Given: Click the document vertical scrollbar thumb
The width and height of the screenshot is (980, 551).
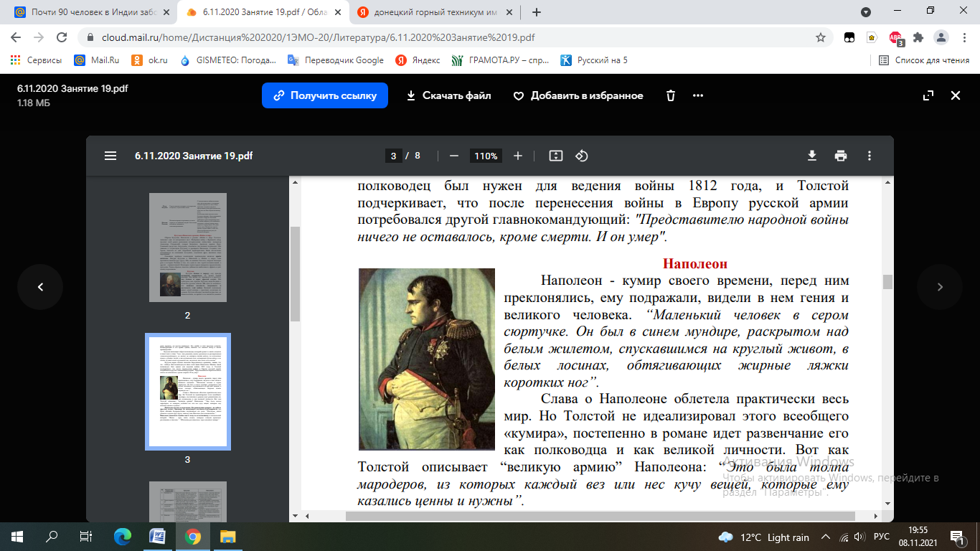Looking at the screenshot, I should (888, 281).
